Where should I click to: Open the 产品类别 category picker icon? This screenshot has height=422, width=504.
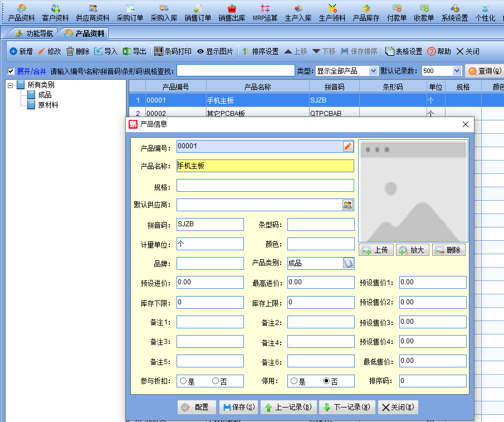click(348, 264)
